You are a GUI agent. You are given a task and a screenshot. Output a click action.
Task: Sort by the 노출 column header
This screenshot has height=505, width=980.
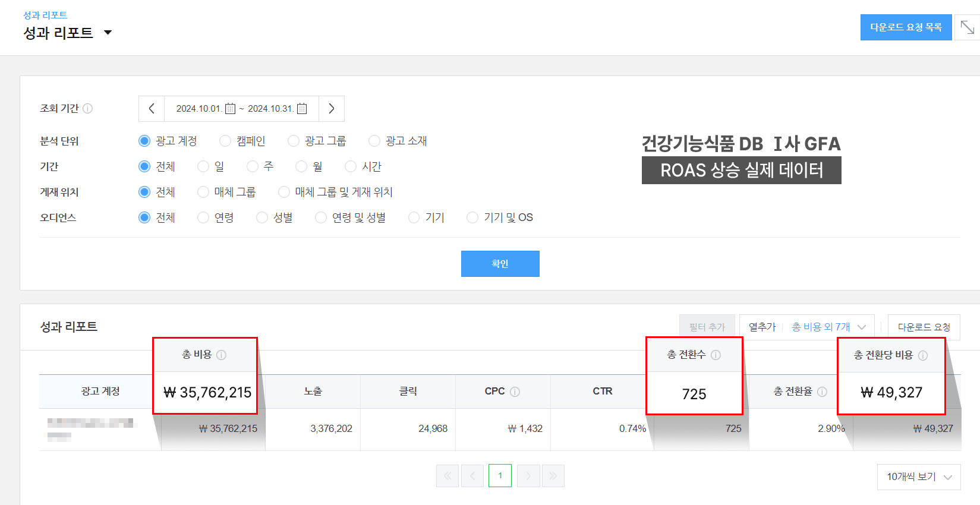(313, 392)
